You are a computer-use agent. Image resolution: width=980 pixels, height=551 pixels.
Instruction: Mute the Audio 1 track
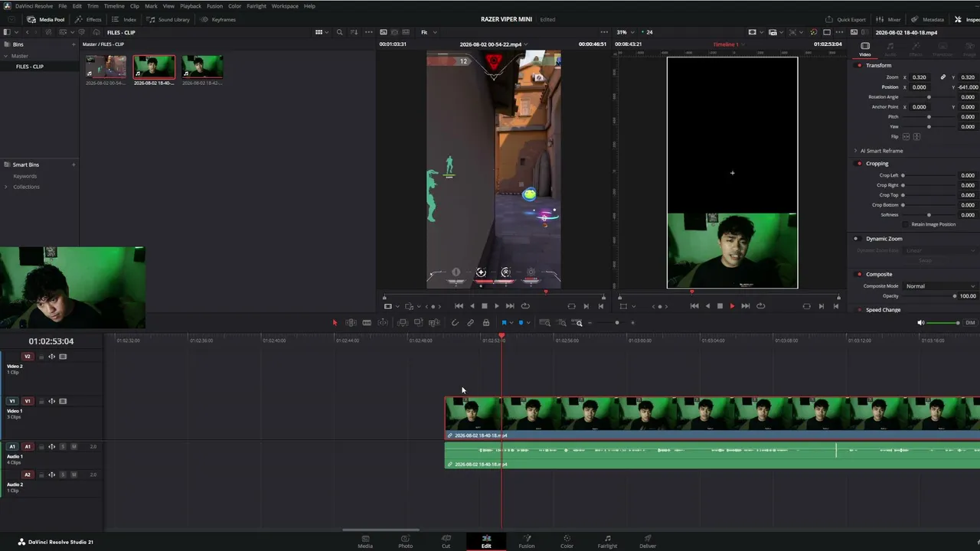click(73, 446)
